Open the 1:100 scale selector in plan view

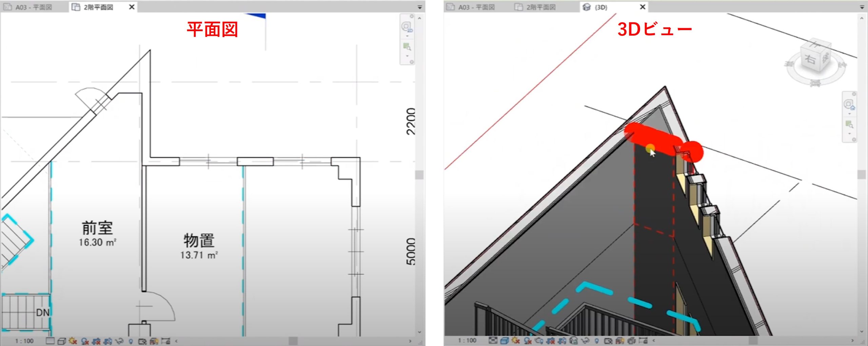[24, 341]
